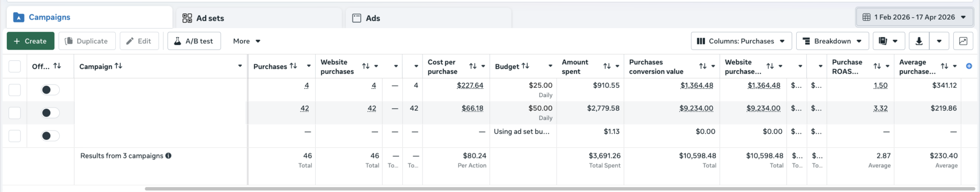Check the select-all campaigns checkbox
The width and height of the screenshot is (980, 192).
pos(15,66)
